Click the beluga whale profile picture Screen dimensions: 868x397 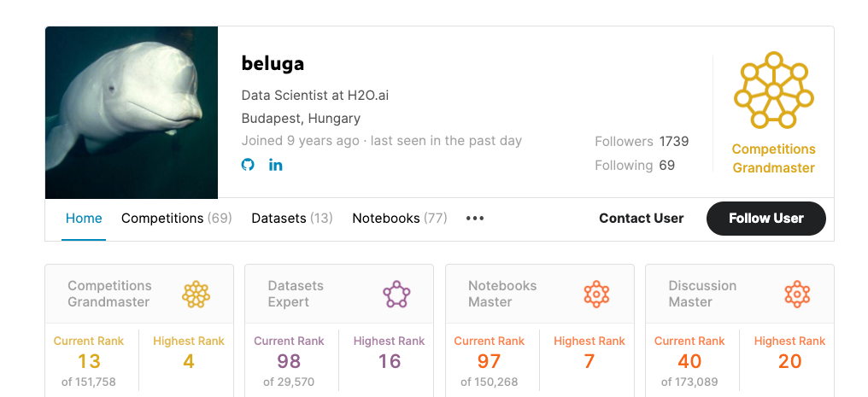(132, 113)
